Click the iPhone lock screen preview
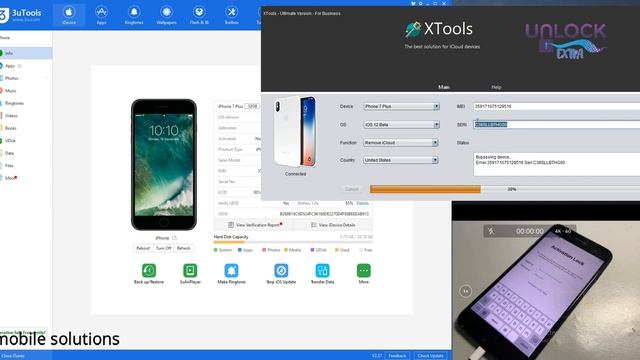This screenshot has width=640, height=360. click(164, 165)
